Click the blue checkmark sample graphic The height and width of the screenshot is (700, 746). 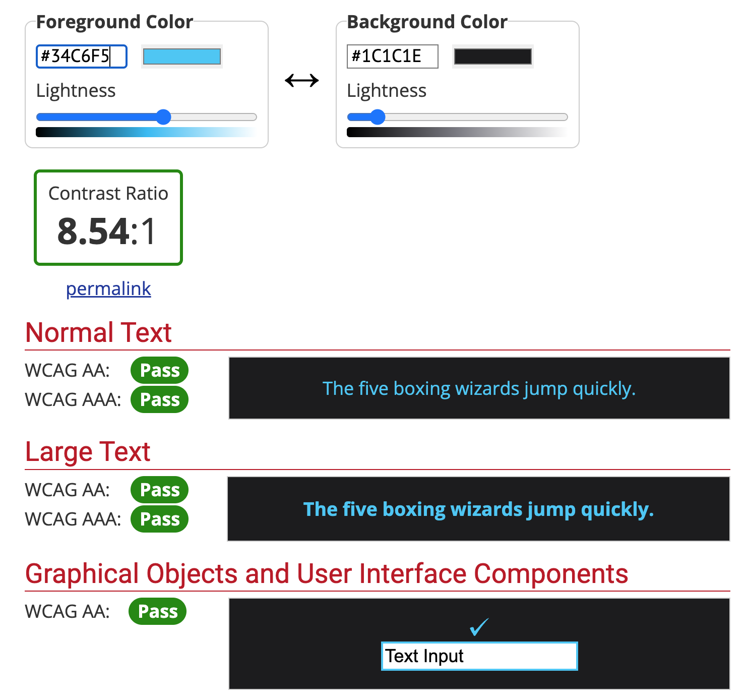[479, 627]
